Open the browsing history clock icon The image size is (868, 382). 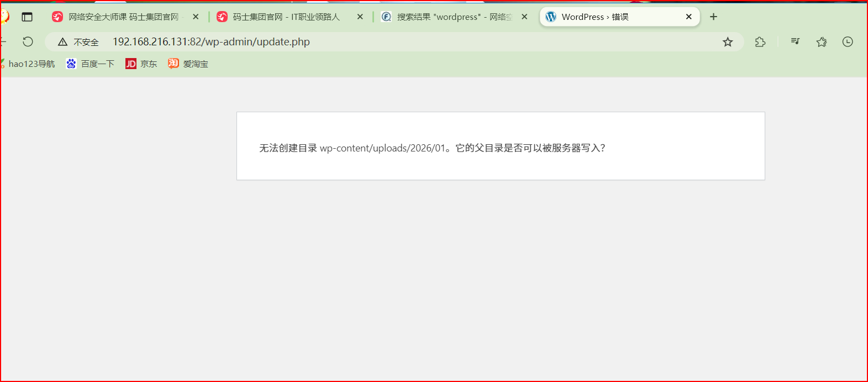[848, 42]
